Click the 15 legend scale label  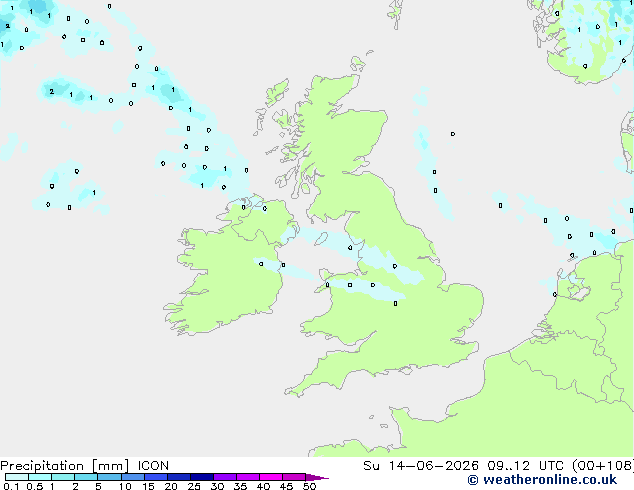pyautogui.click(x=148, y=486)
